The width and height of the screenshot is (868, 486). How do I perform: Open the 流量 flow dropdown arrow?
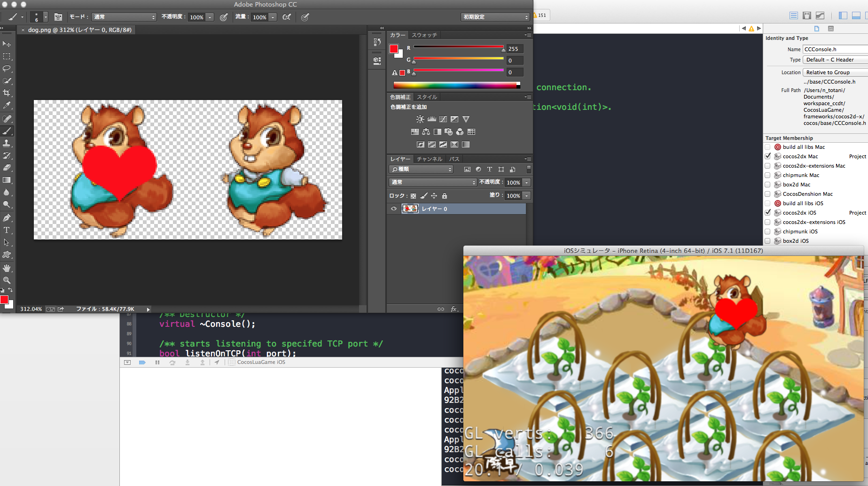273,17
